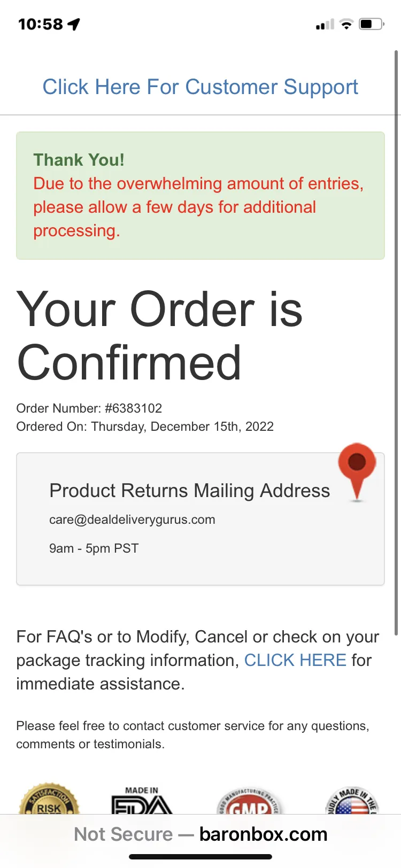The width and height of the screenshot is (401, 868).
Task: Tap the order number #6383102
Action: (134, 408)
